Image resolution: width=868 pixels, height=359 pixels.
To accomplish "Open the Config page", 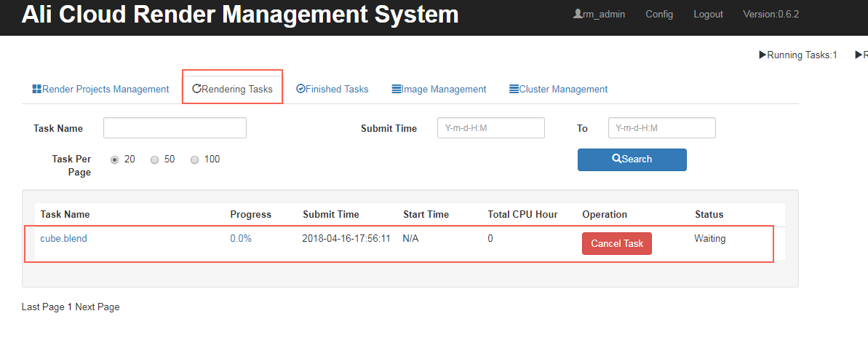I will [x=659, y=15].
